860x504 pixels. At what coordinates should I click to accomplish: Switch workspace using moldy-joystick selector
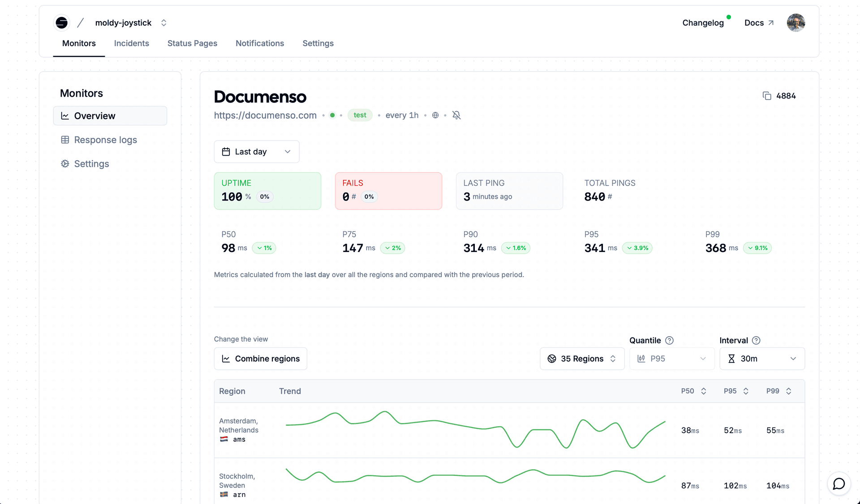pos(131,23)
